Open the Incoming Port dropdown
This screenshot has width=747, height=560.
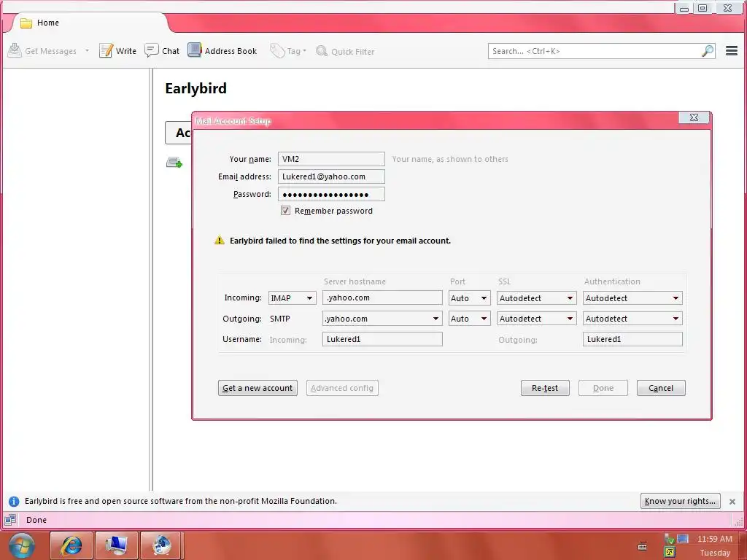pos(469,298)
